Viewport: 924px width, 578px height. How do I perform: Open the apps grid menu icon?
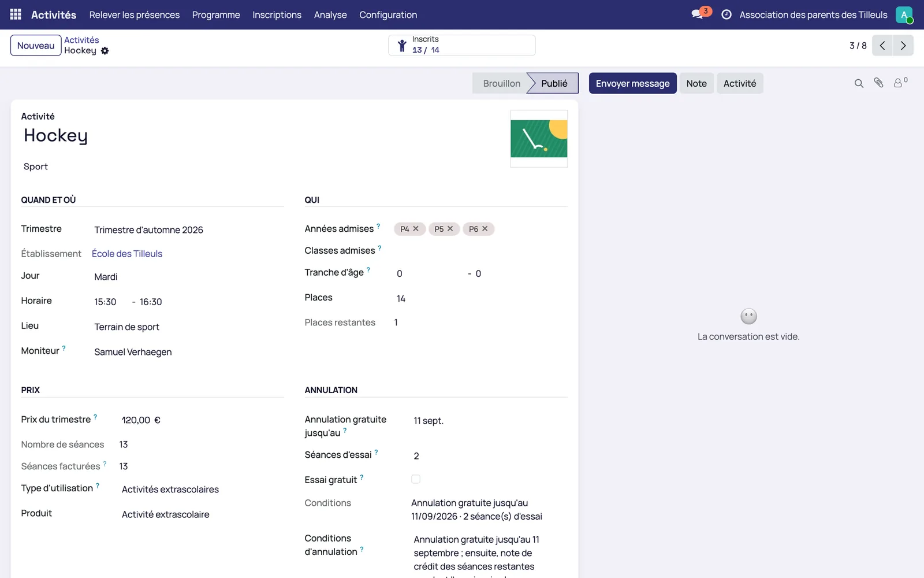16,14
